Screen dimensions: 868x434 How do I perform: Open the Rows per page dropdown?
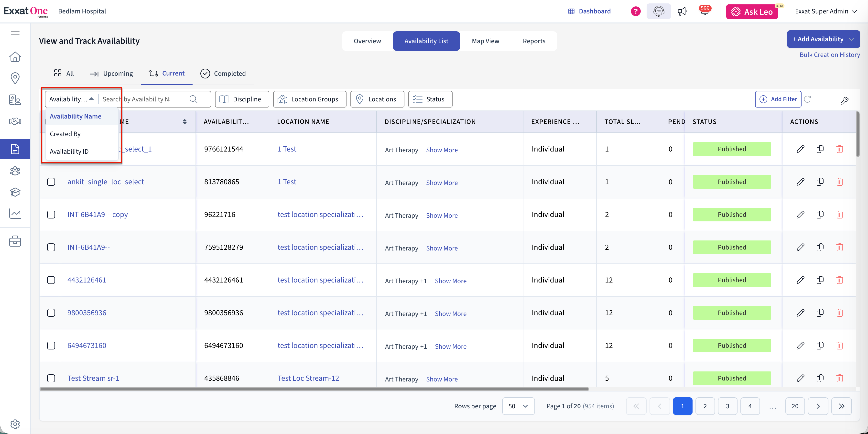pyautogui.click(x=518, y=406)
